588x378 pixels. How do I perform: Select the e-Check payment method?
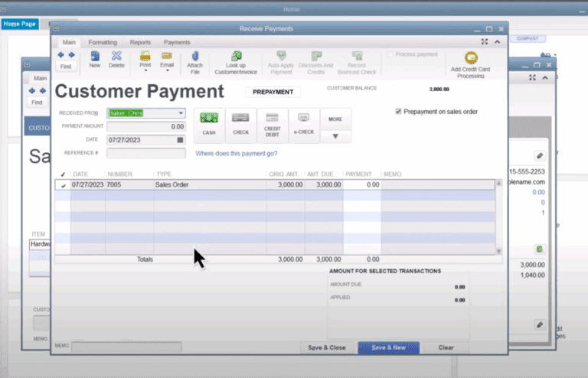(x=304, y=122)
